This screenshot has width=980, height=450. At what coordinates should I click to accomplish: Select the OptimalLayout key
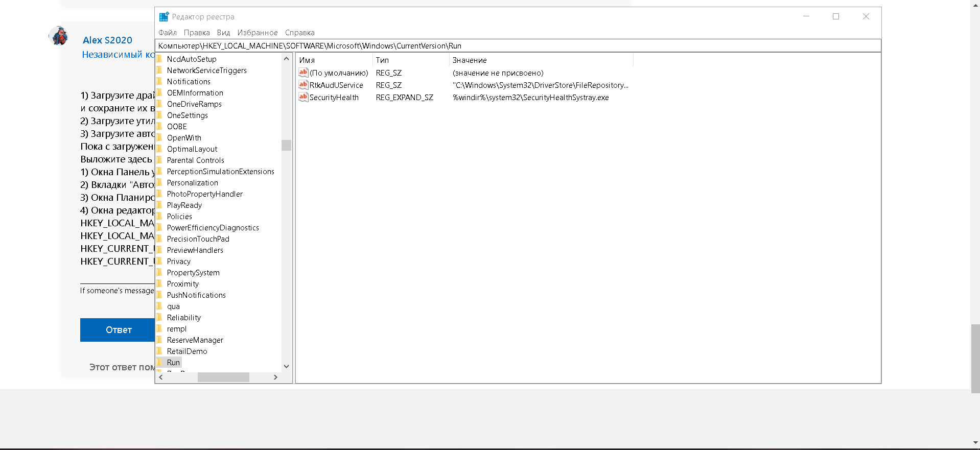tap(192, 149)
